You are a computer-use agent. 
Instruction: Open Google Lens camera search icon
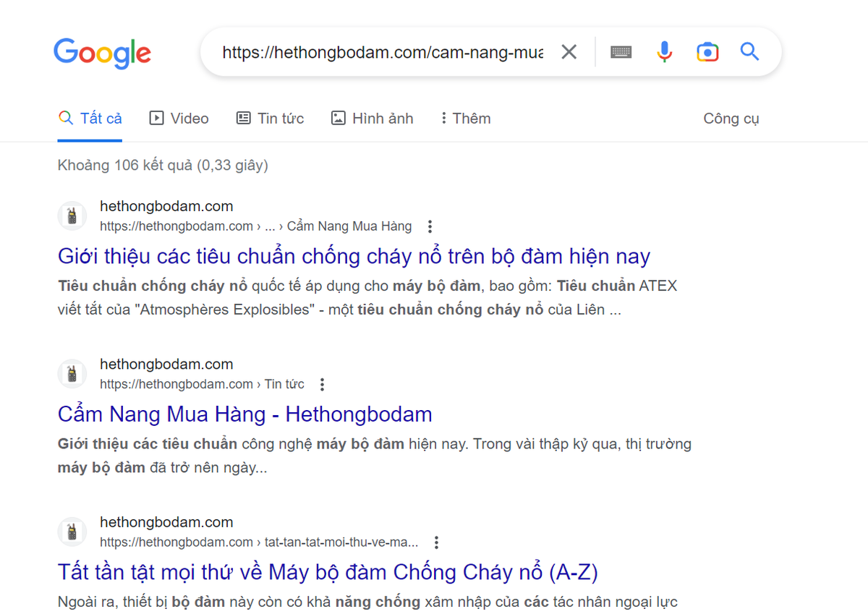[x=707, y=52]
